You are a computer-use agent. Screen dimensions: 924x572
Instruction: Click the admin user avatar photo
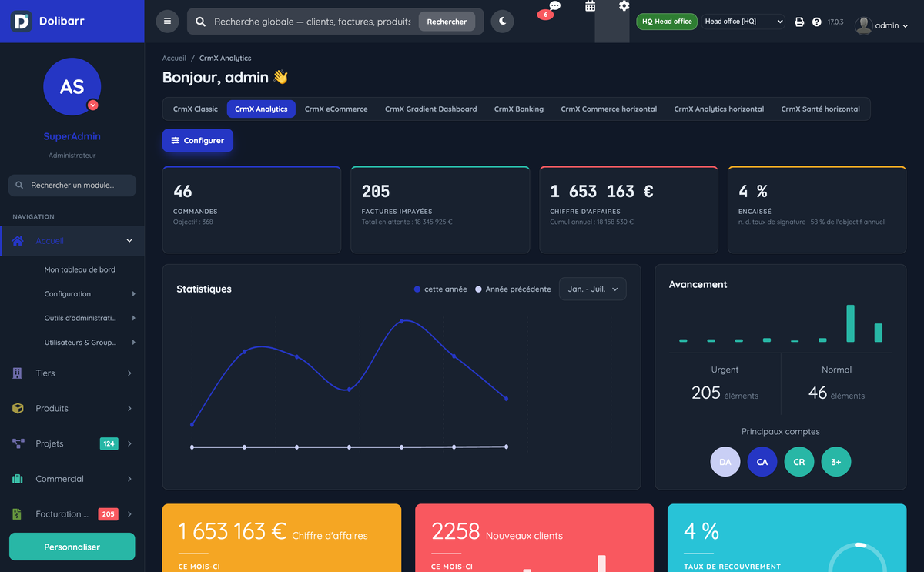tap(864, 25)
